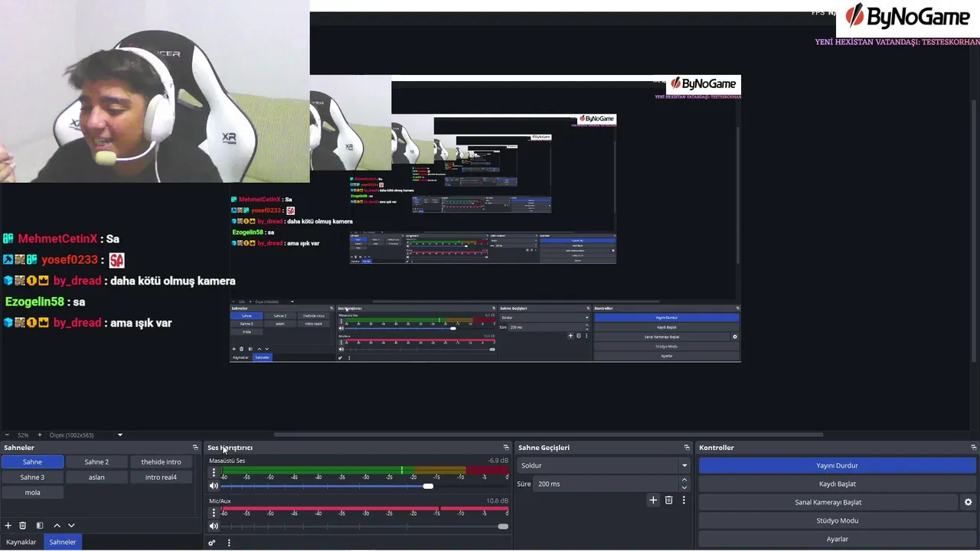Click the Mic/Aux 10.6 dB level readout
This screenshot has height=551, width=980.
[497, 500]
